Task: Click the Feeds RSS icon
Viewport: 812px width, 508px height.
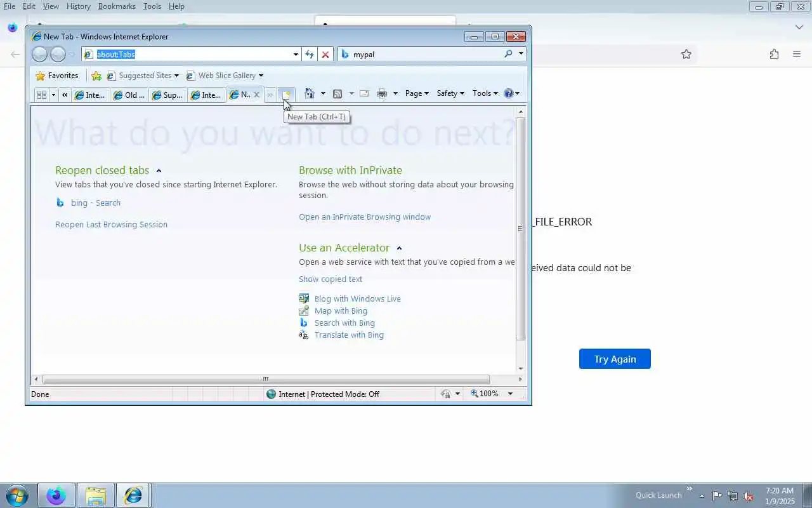Action: pyautogui.click(x=337, y=93)
